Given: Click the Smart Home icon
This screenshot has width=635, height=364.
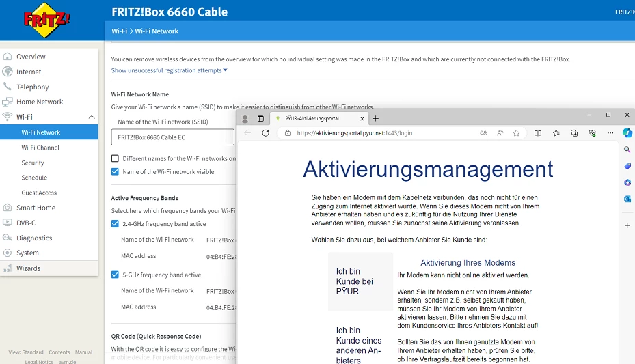Looking at the screenshot, I should tap(8, 208).
